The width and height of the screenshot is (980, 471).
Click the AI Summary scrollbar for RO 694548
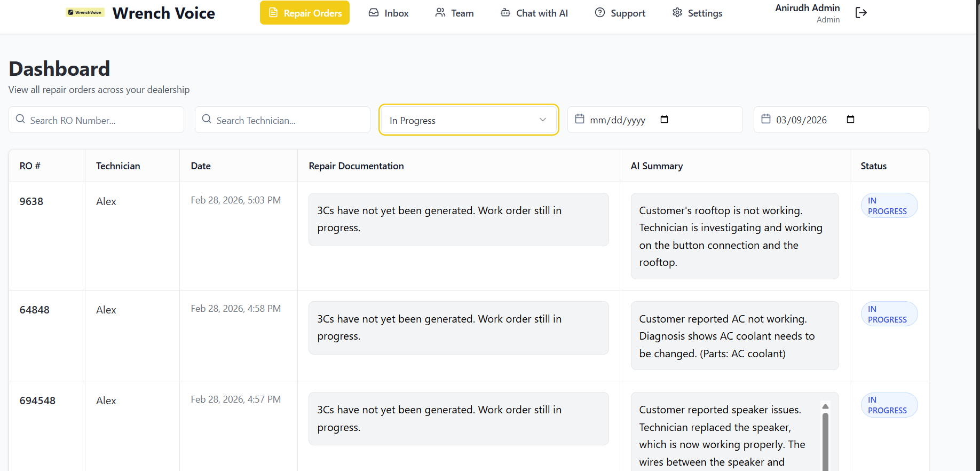pyautogui.click(x=825, y=438)
